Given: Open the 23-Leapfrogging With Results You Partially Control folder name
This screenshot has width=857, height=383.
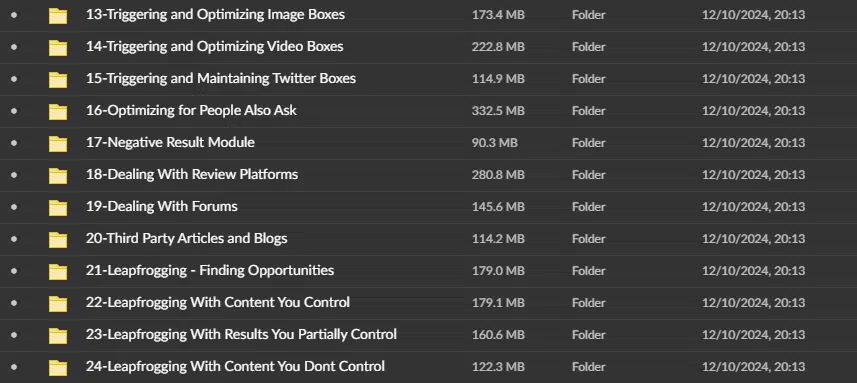Looking at the screenshot, I should click(x=241, y=334).
